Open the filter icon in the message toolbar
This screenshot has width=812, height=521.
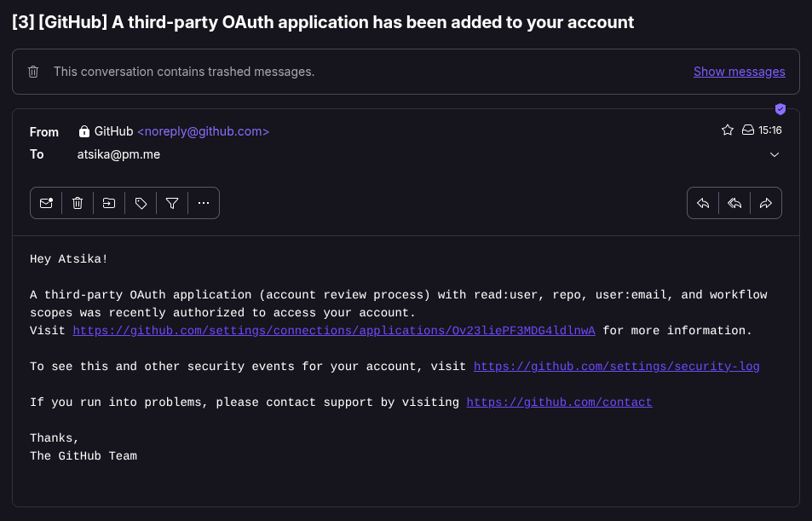point(172,203)
